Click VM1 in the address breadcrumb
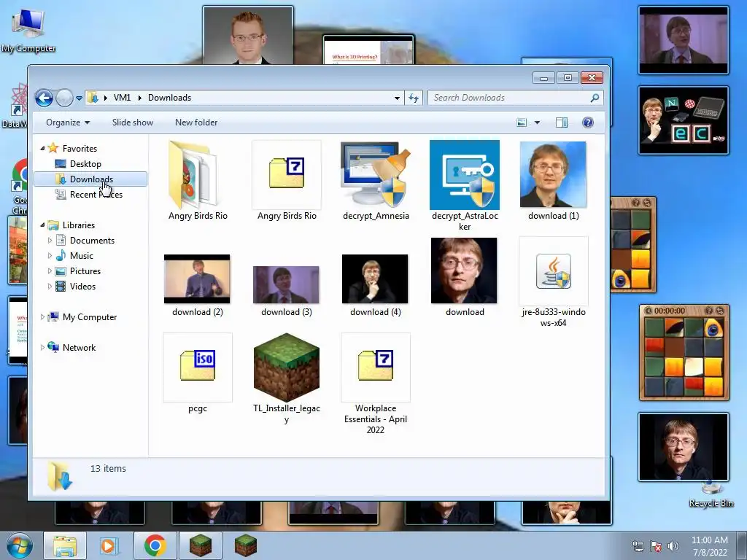The height and width of the screenshot is (560, 747). click(x=122, y=98)
